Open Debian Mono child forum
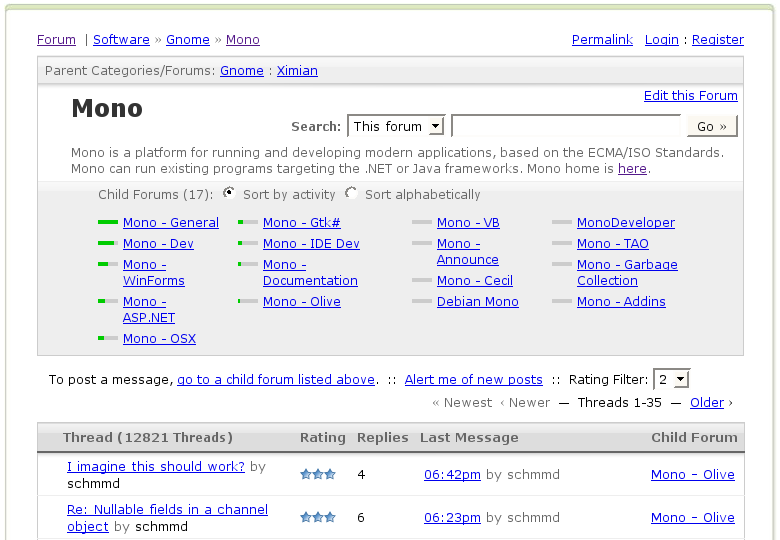Viewport: 780px width, 540px height. pos(478,301)
